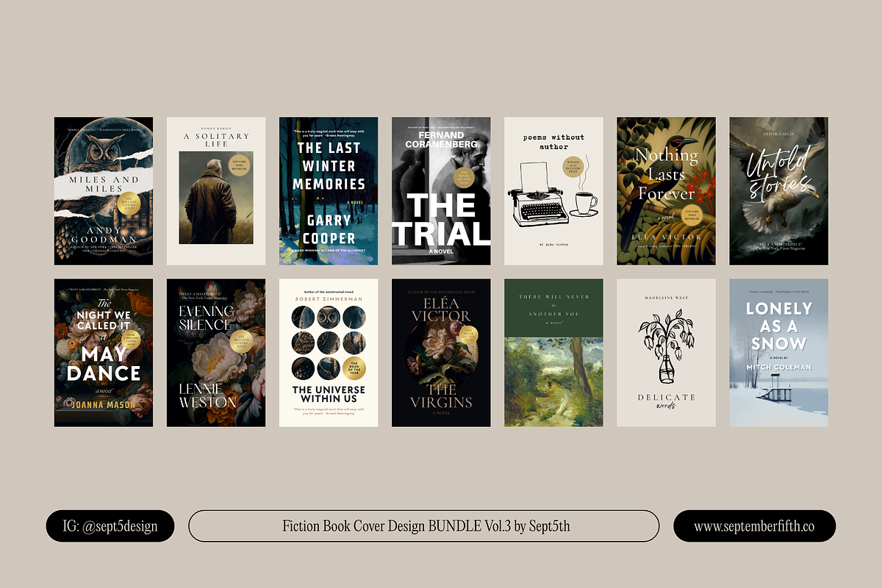The image size is (882, 588).
Task: Open The Trial book cover
Action: coord(441,191)
